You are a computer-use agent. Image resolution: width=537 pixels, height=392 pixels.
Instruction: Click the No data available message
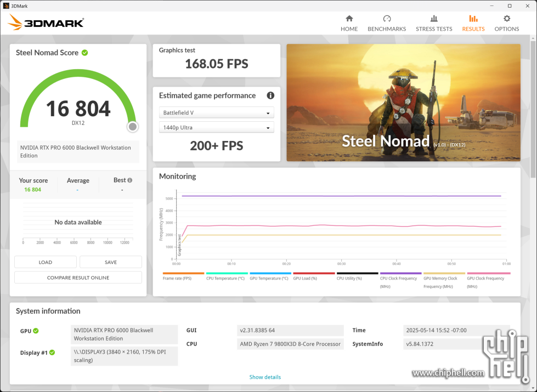click(78, 222)
